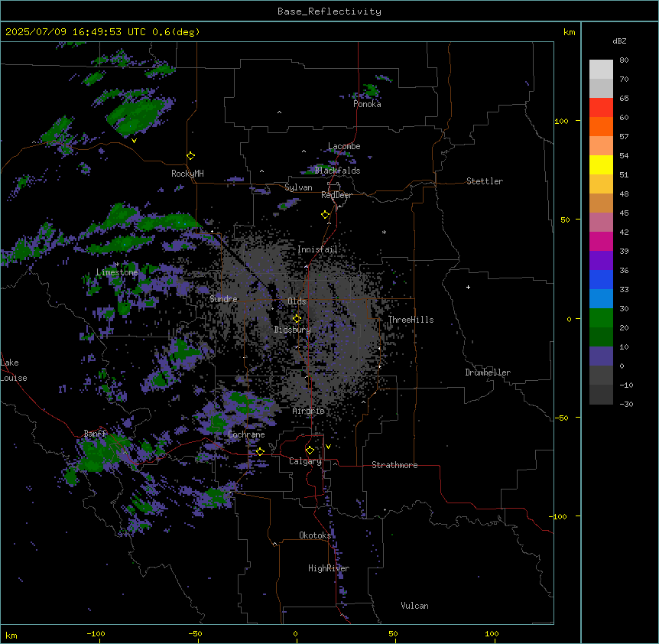Image resolution: width=659 pixels, height=644 pixels.
Task: Click the yellow diamond marker above Calgary
Action: point(310,450)
